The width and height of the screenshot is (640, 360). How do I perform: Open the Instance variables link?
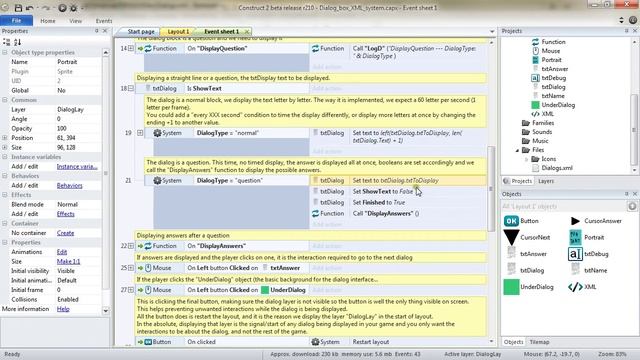tap(77, 167)
